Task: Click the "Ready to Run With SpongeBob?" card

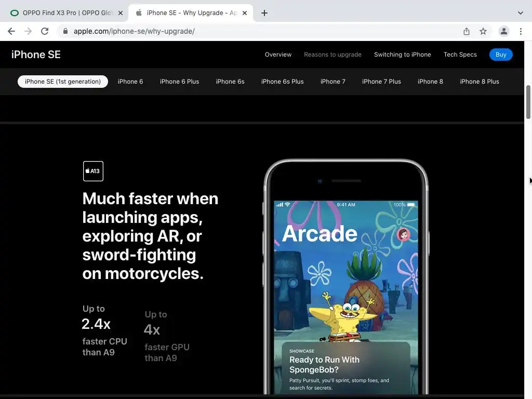Action: click(x=345, y=368)
